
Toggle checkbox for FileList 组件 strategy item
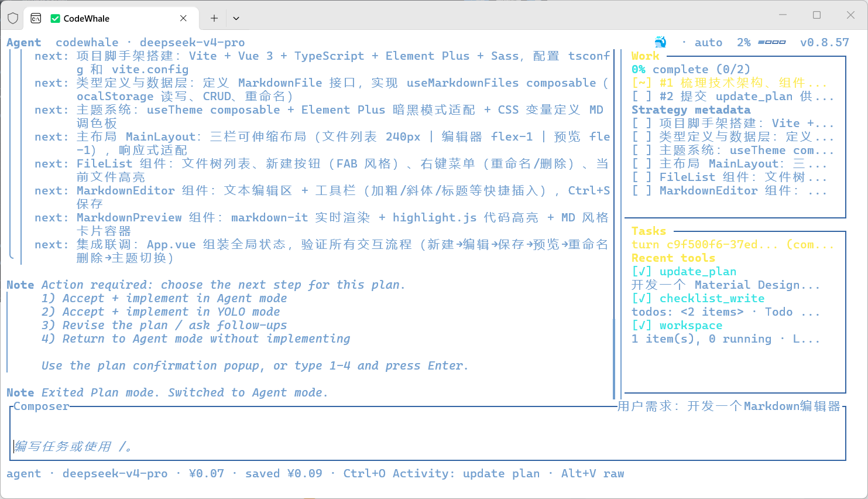point(641,177)
